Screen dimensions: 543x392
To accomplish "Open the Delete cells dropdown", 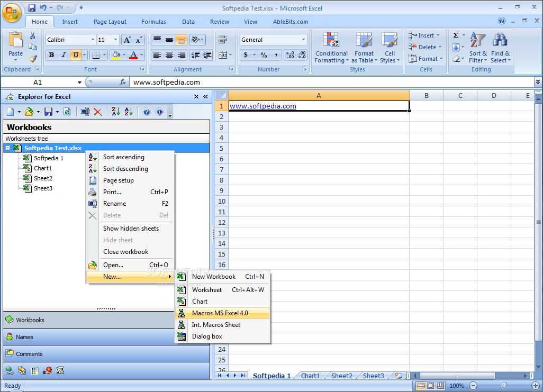I will [440, 47].
